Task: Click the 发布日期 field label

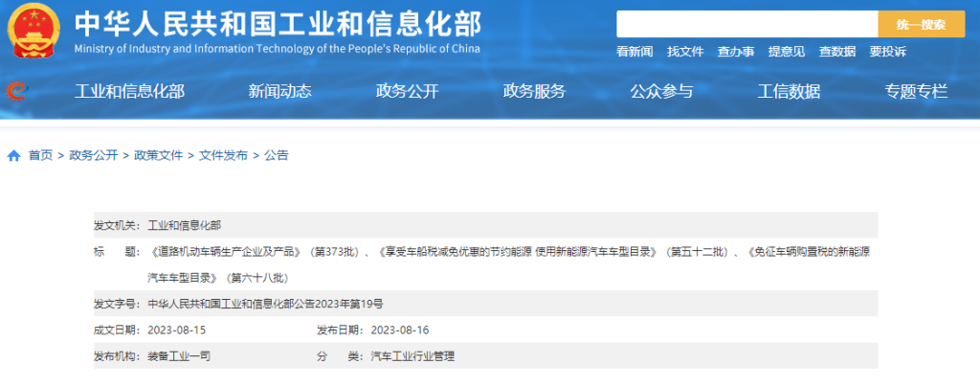Action: pos(341,330)
